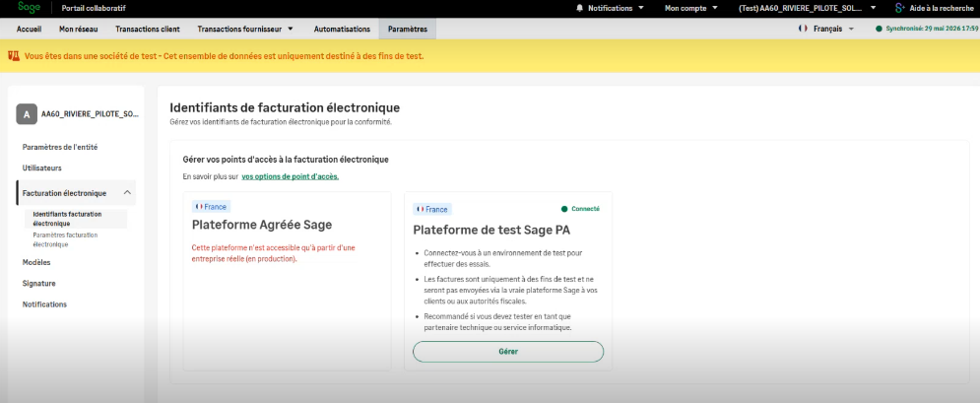The image size is (980, 403).
Task: Open the Automatisations tab
Action: point(342,29)
